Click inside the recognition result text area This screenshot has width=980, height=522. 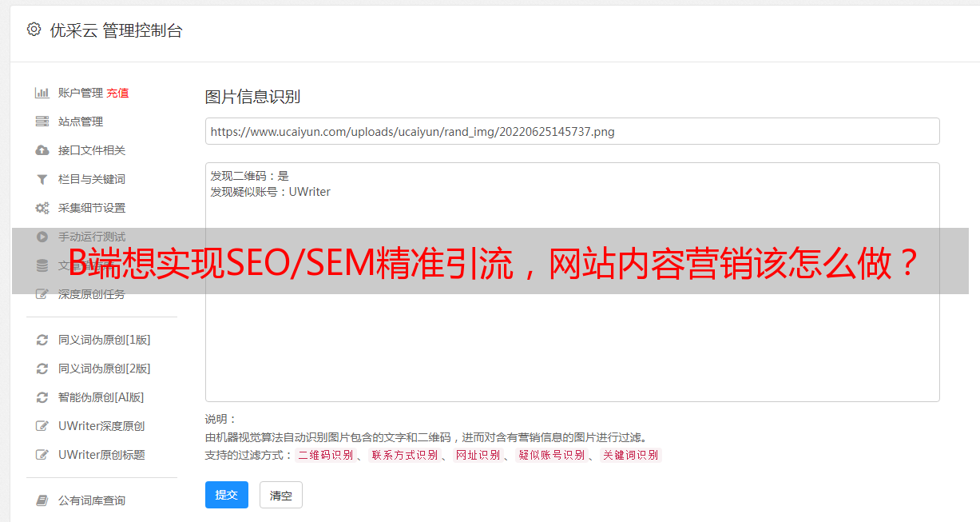(572, 282)
